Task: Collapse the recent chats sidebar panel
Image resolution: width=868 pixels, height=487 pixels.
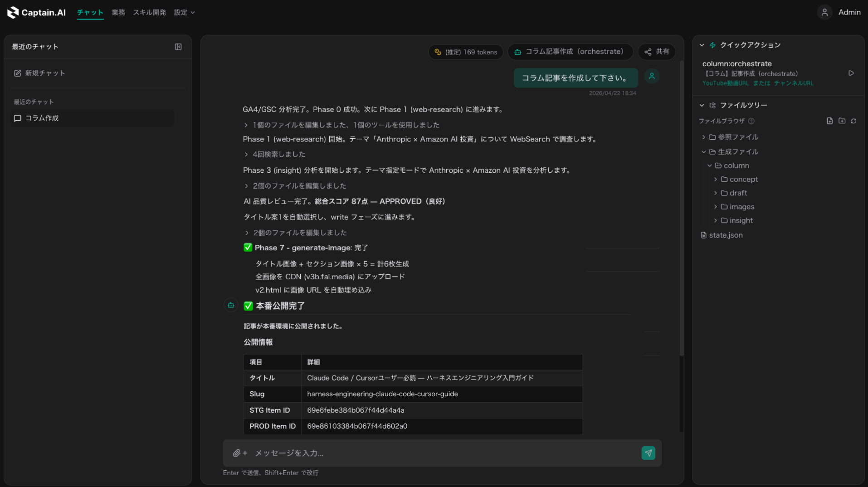Action: coord(178,47)
